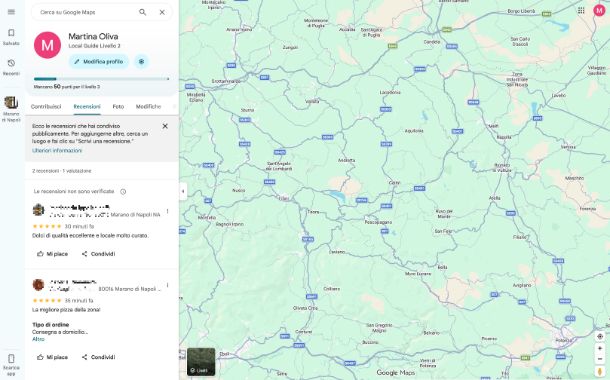Open the pastry shop review place thumbnail
The width and height of the screenshot is (610, 380).
[38, 210]
